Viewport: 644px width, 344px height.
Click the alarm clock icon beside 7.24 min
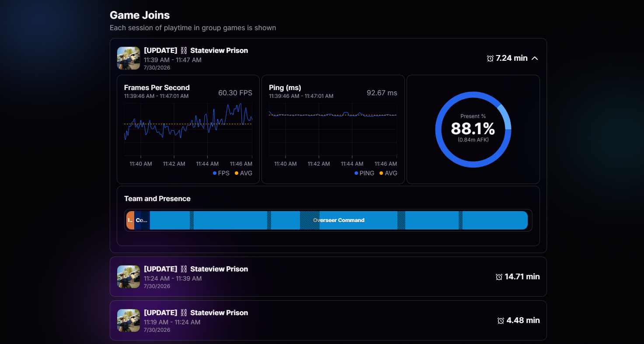(490, 58)
